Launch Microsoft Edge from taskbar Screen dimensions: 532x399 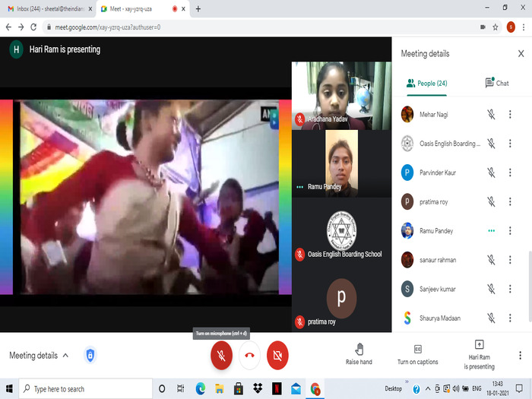tap(200, 389)
